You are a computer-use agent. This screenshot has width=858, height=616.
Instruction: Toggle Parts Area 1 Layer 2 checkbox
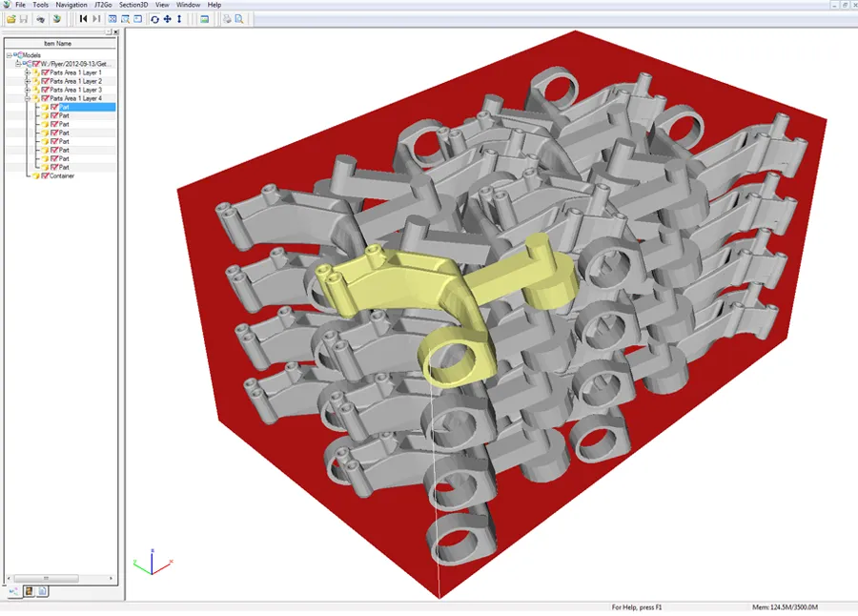pos(45,81)
